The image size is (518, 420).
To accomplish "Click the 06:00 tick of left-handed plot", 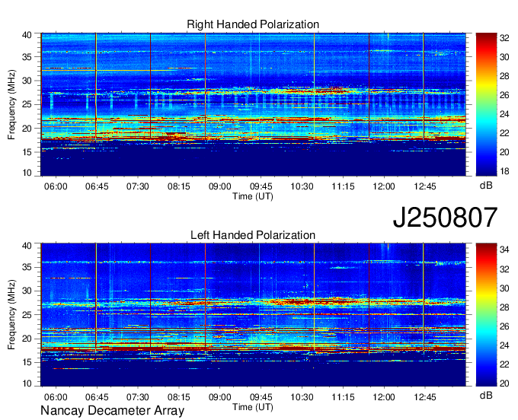I will point(56,397).
